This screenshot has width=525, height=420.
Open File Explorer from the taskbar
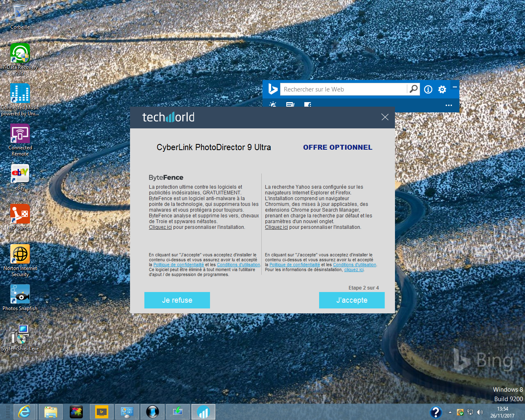click(x=50, y=411)
